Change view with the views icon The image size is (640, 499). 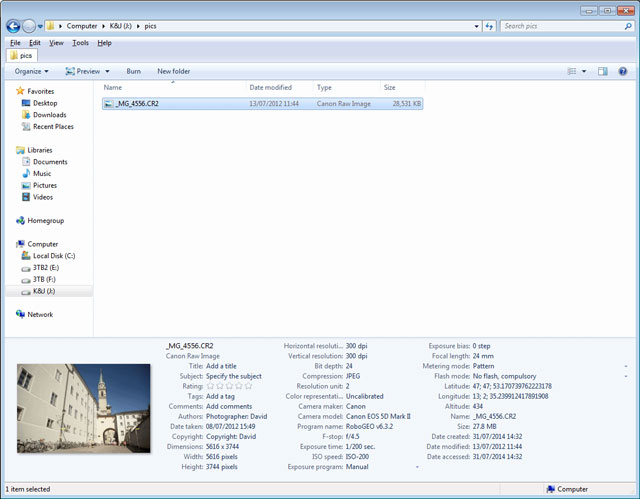pos(572,71)
